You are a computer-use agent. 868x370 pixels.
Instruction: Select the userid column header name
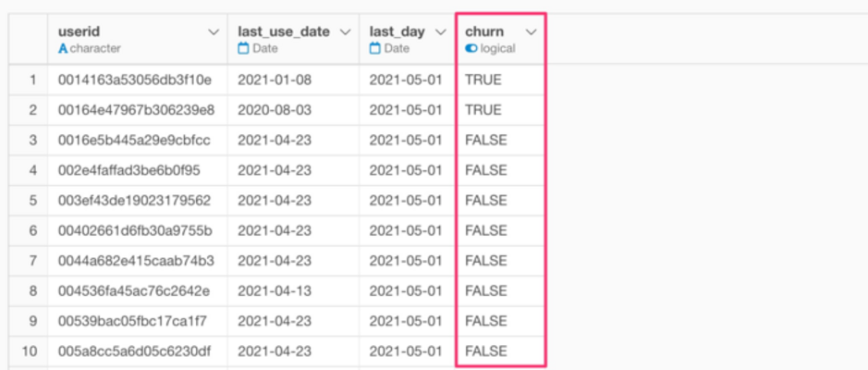tap(79, 31)
